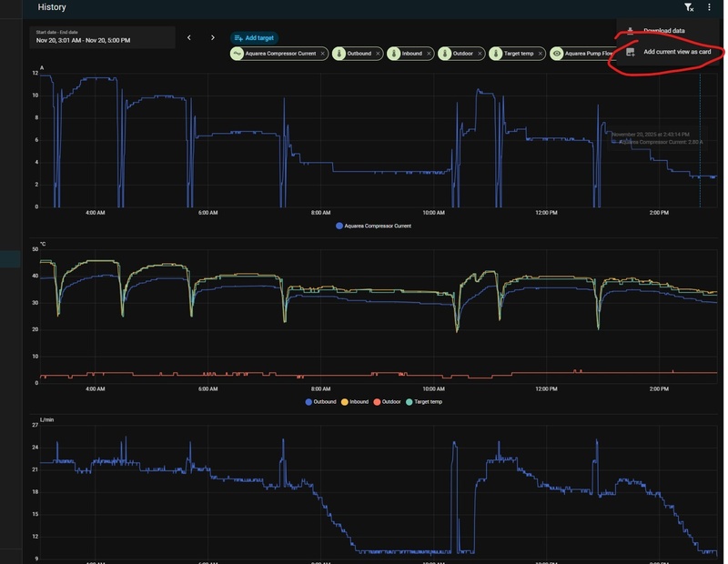Screen dimensions: 728x564
Task: Remove the Target temp chip
Action: (540, 54)
